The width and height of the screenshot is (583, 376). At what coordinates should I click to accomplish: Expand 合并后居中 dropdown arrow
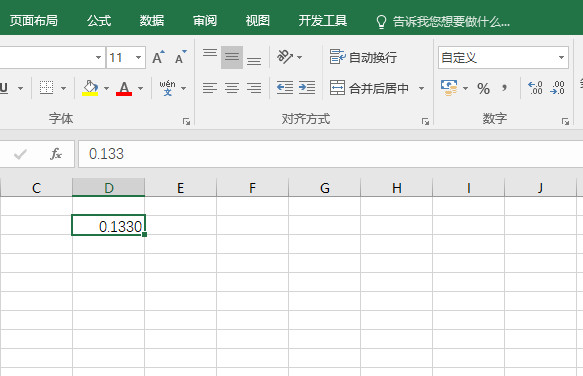coord(421,88)
